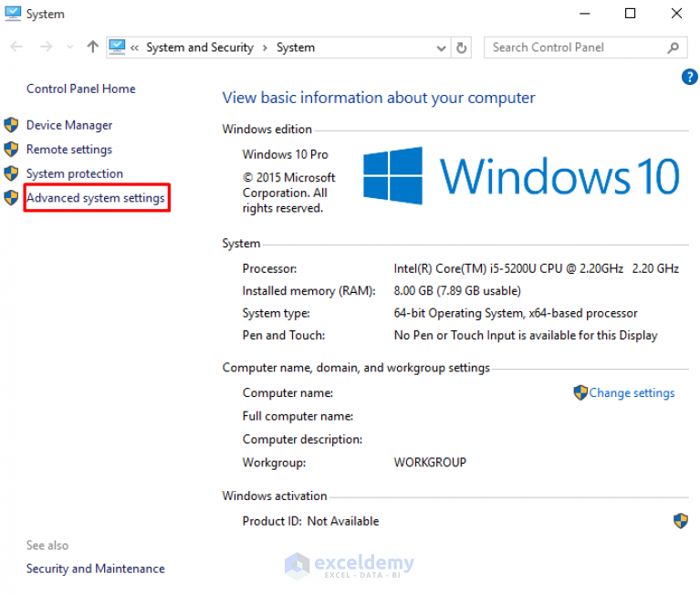
Task: Open the Change settings link
Action: (632, 392)
